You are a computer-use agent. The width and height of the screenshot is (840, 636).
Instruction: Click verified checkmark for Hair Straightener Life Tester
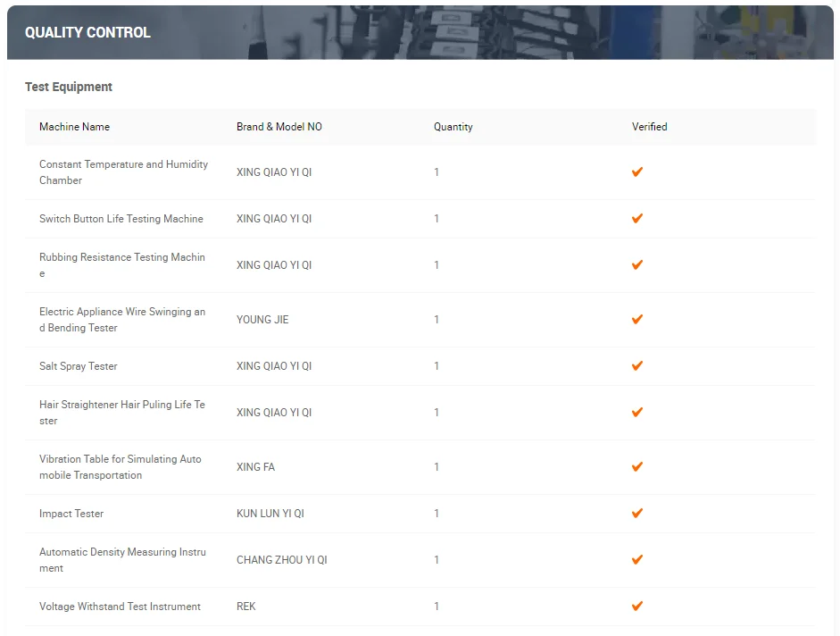[x=637, y=412]
